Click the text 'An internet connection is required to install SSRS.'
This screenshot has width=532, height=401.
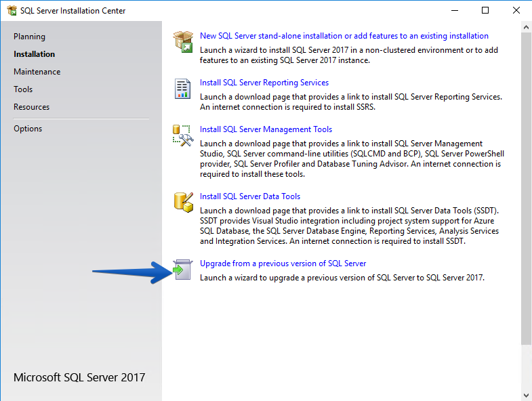point(287,107)
